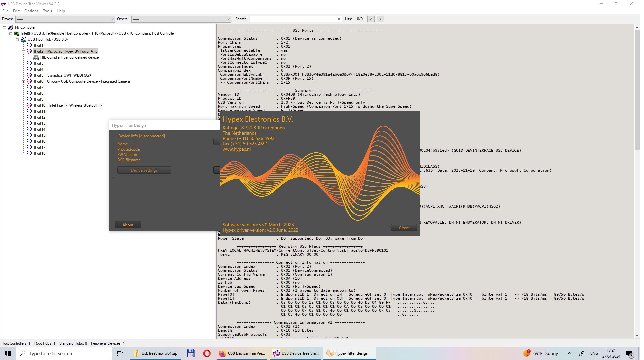Open the Drives dropdown
Image resolution: width=644 pixels, height=360 pixels.
click(65, 19)
